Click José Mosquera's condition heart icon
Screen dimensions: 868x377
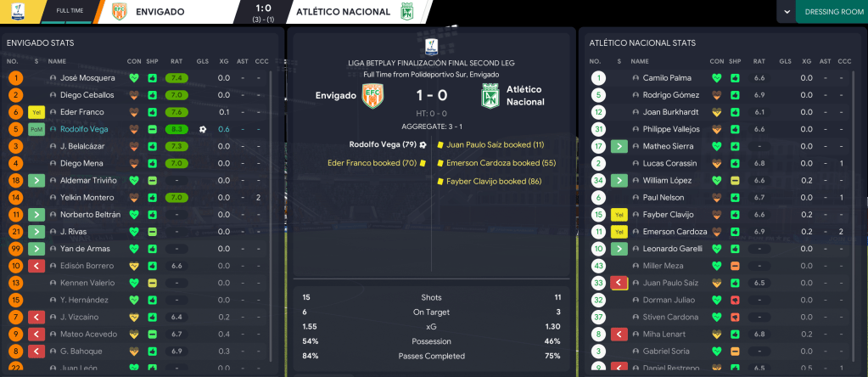tap(134, 78)
